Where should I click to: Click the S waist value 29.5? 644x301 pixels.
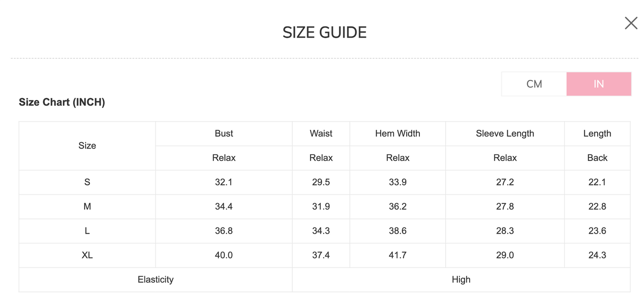tap(321, 182)
